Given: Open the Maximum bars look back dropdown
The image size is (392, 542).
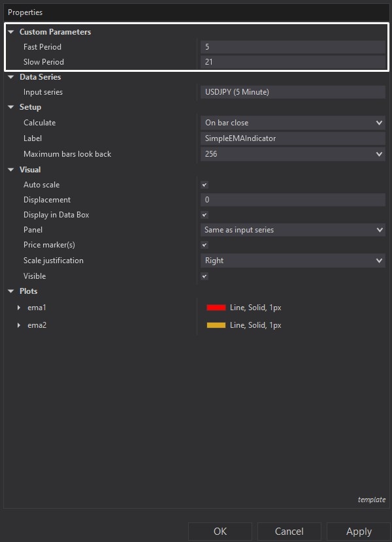Looking at the screenshot, I should point(378,154).
